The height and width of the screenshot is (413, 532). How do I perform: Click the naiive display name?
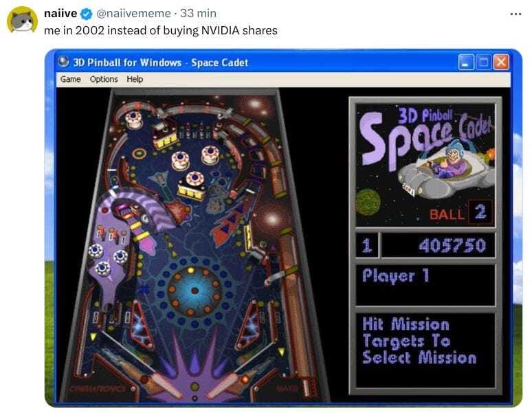click(x=60, y=13)
